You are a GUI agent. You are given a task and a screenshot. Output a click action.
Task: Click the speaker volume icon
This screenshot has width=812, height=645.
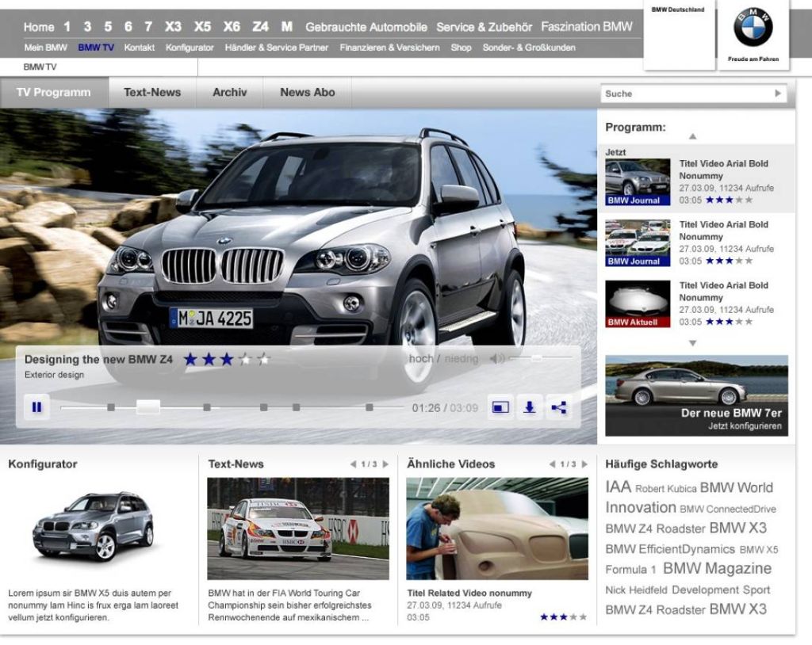(496, 359)
